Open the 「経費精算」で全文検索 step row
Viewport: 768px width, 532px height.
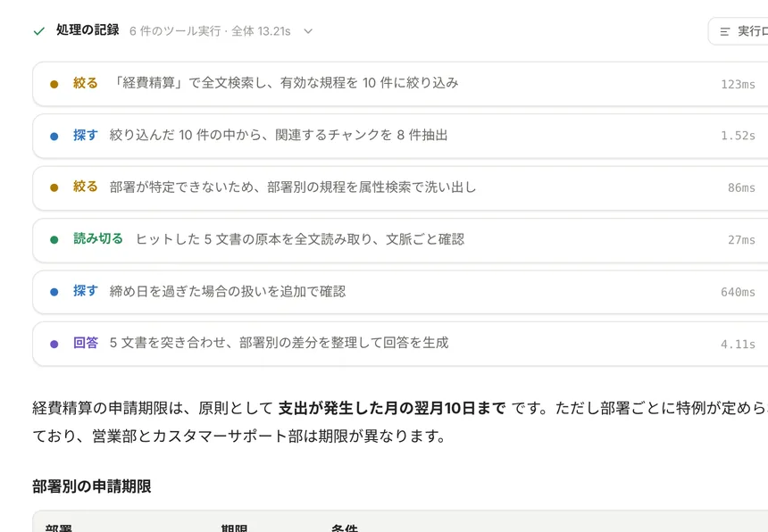click(400, 84)
